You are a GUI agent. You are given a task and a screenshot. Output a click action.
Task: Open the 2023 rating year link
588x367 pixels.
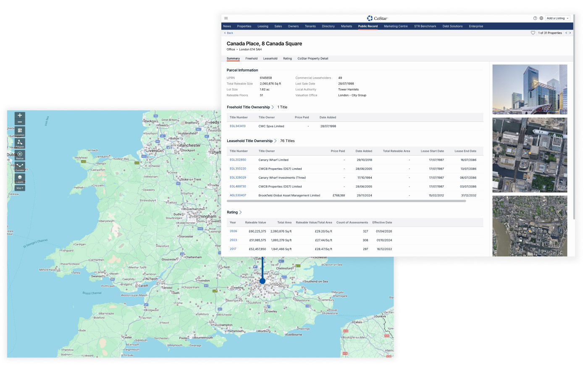[x=234, y=240]
